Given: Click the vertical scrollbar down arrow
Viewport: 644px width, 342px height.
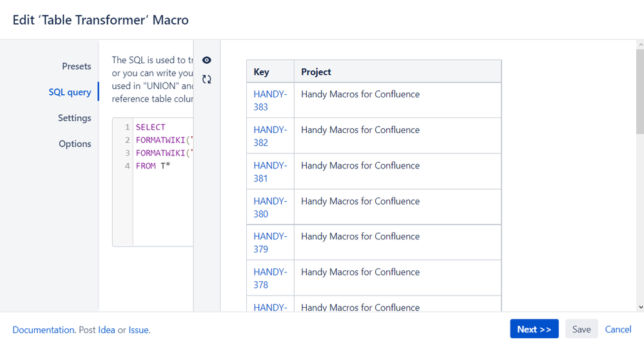Looking at the screenshot, I should click(639, 308).
